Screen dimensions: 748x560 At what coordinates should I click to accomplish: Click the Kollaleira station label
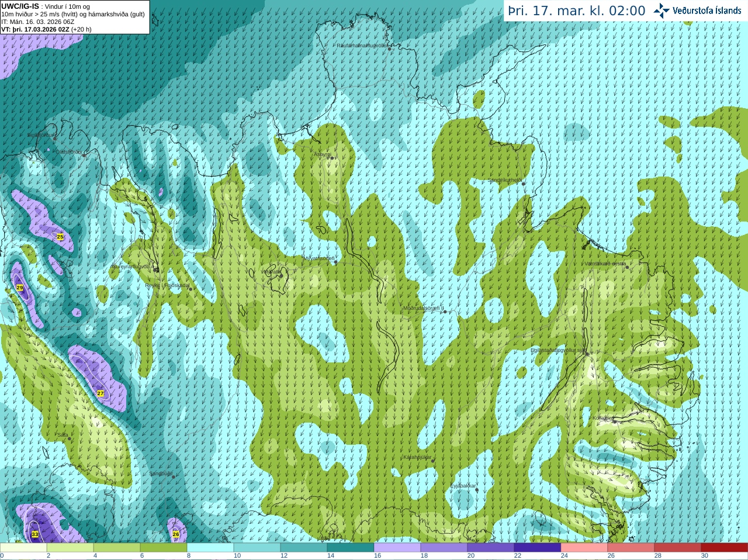(x=603, y=418)
